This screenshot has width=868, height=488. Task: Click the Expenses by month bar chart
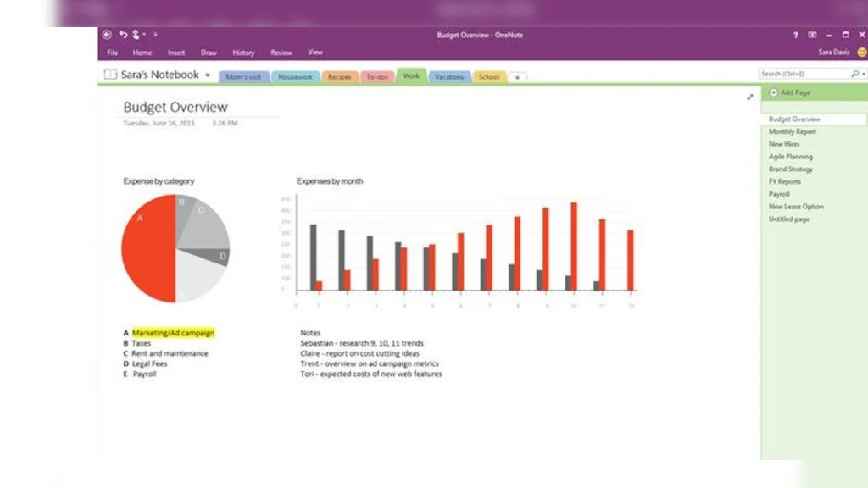point(459,249)
